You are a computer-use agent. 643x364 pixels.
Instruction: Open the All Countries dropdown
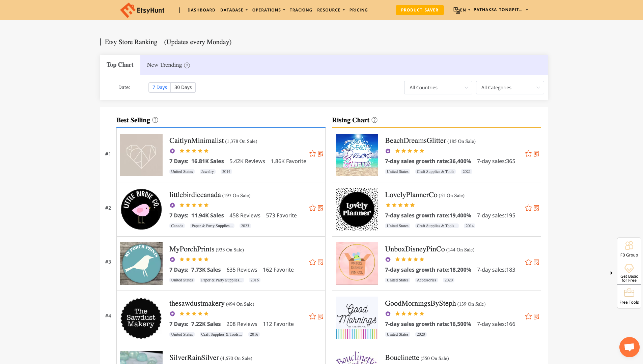[438, 87]
